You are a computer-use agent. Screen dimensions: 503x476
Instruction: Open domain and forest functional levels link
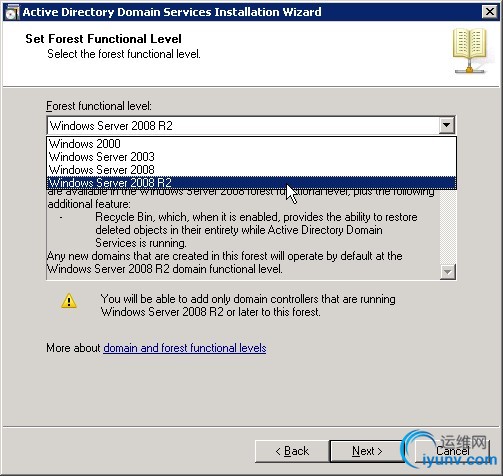pos(185,348)
